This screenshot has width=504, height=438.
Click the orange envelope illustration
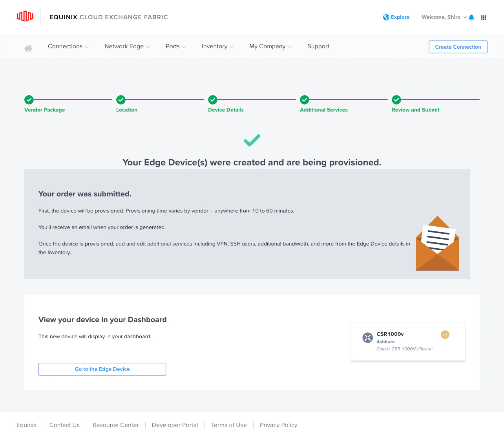point(437,243)
